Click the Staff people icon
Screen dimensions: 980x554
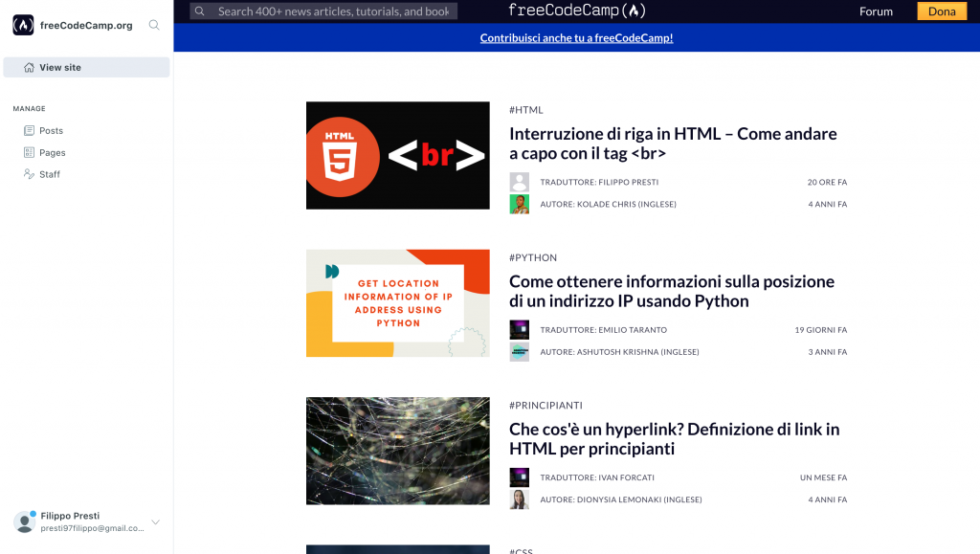tap(29, 174)
